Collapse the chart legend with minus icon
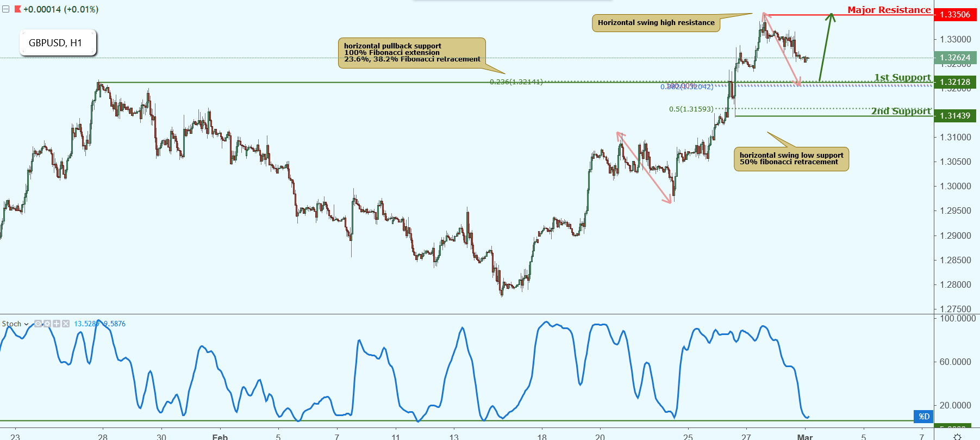 [x=5, y=9]
